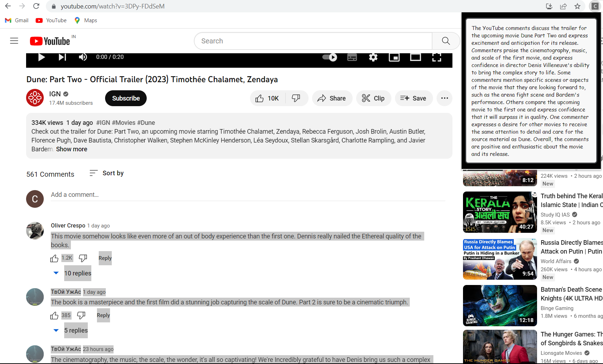603x364 pixels.
Task: Open Gmail bookmark
Action: pyautogui.click(x=17, y=20)
